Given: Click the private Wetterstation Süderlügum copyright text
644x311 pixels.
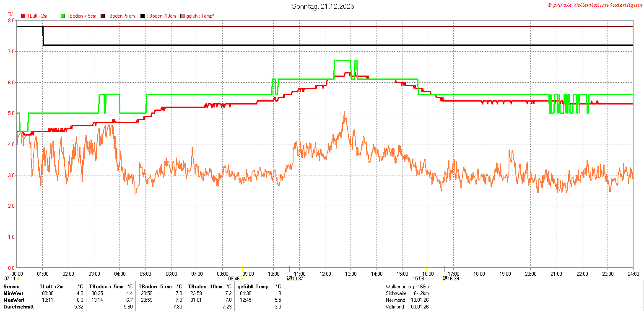Looking at the screenshot, I should point(594,5).
